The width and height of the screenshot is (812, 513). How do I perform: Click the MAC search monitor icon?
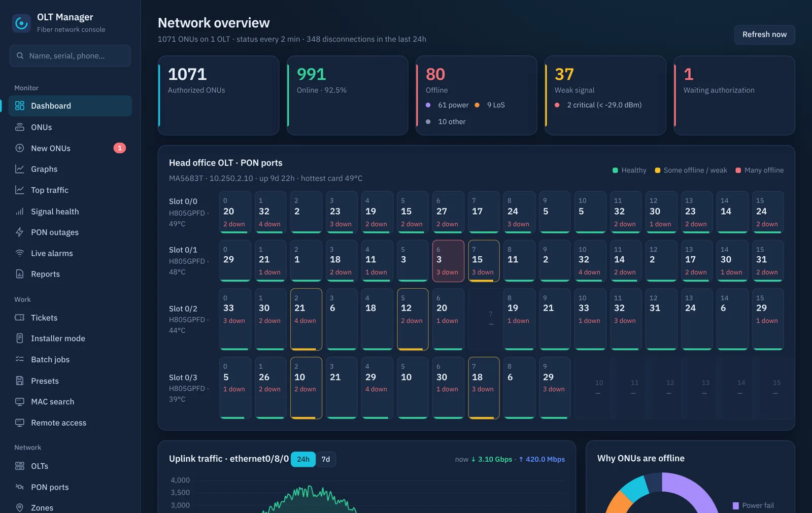tap(20, 401)
